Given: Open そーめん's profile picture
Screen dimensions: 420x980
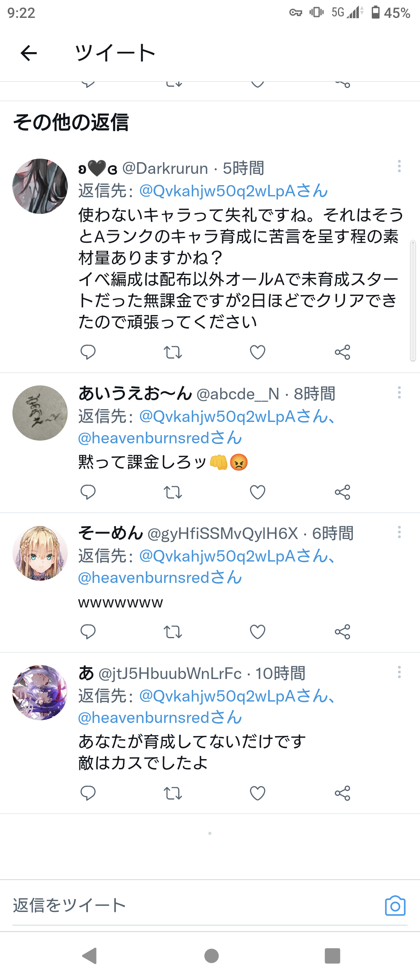Looking at the screenshot, I should pyautogui.click(x=40, y=553).
